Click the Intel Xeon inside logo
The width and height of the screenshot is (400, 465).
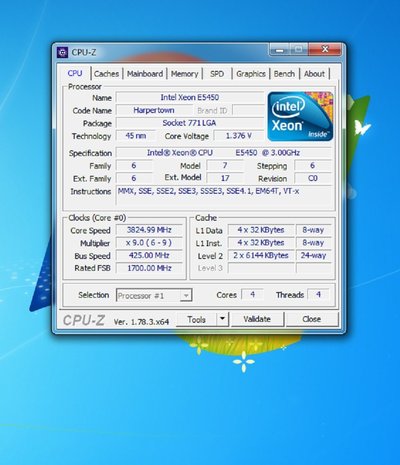[300, 116]
